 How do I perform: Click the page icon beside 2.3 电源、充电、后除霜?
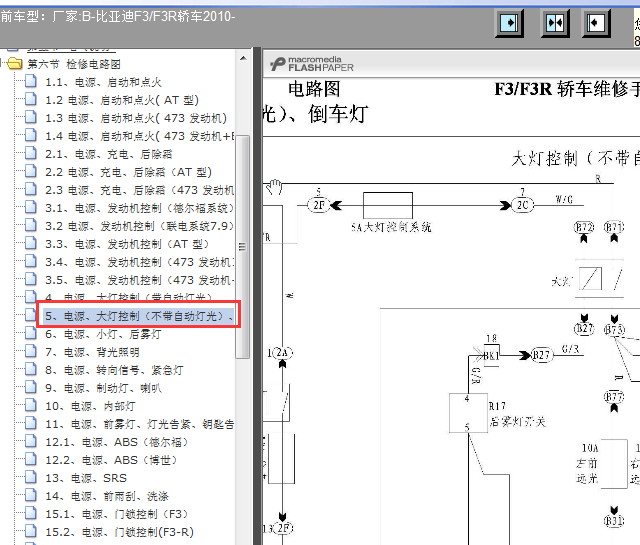tap(31, 189)
